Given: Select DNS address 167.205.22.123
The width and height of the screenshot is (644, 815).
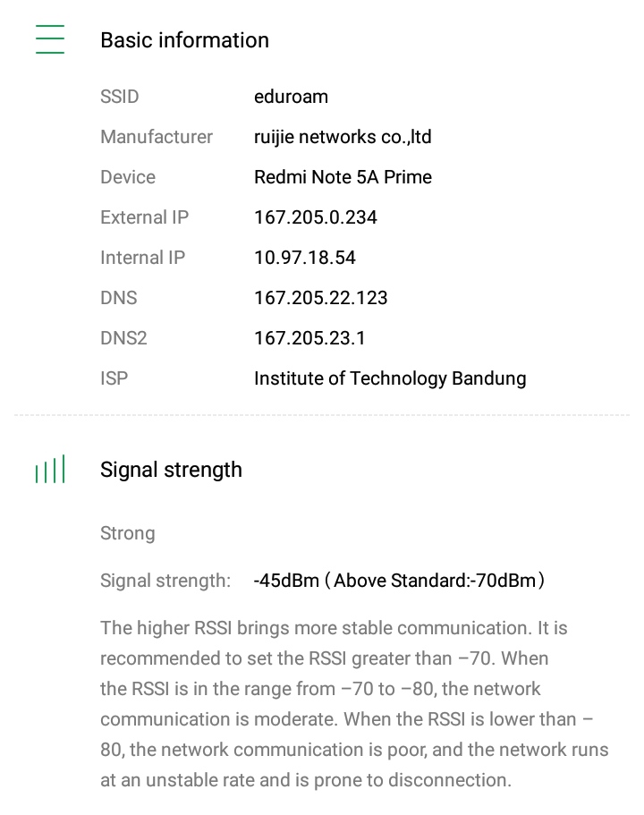Looking at the screenshot, I should 321,298.
